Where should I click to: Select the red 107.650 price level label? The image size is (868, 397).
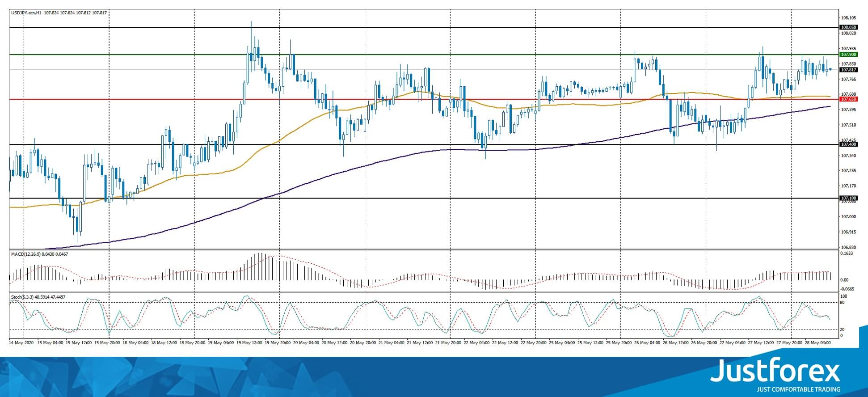(848, 99)
